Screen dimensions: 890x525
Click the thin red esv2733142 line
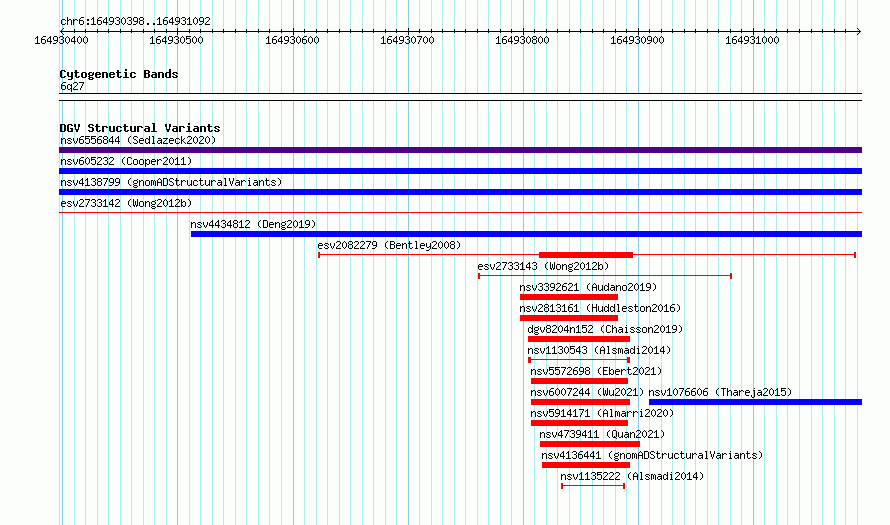pos(460,213)
